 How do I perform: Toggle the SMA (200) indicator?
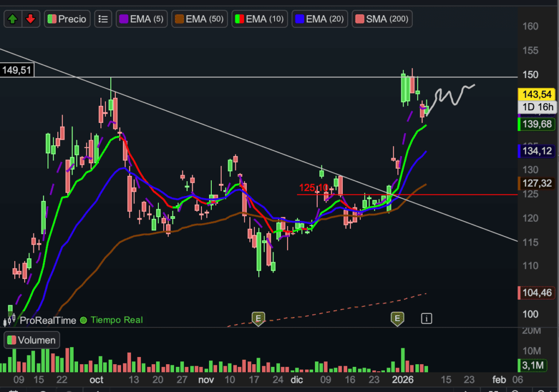pyautogui.click(x=382, y=19)
